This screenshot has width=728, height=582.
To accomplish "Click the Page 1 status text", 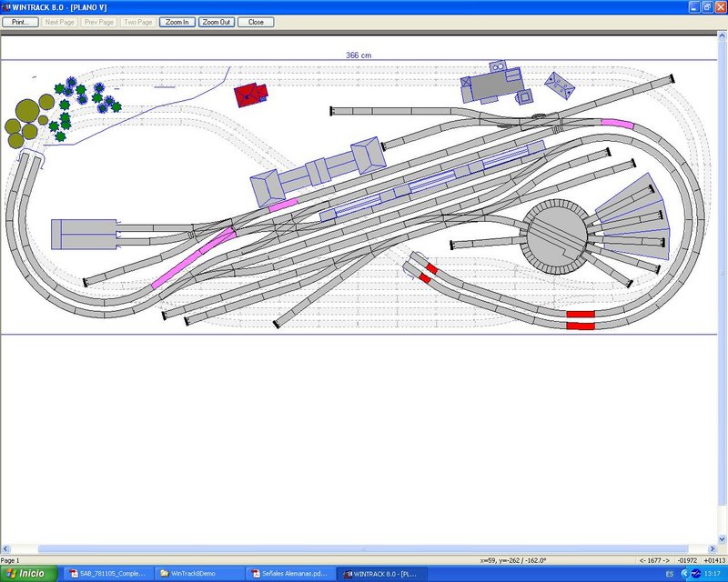I will [10, 560].
